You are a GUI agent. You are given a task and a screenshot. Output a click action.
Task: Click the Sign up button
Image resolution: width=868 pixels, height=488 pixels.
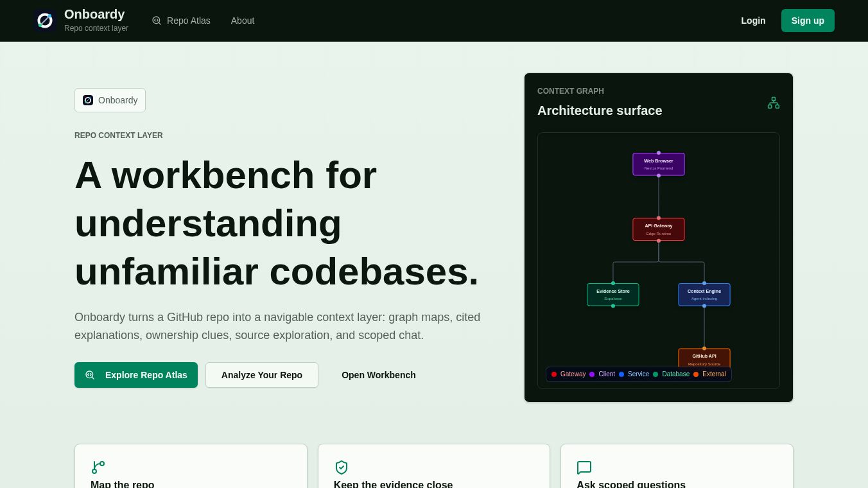click(808, 21)
